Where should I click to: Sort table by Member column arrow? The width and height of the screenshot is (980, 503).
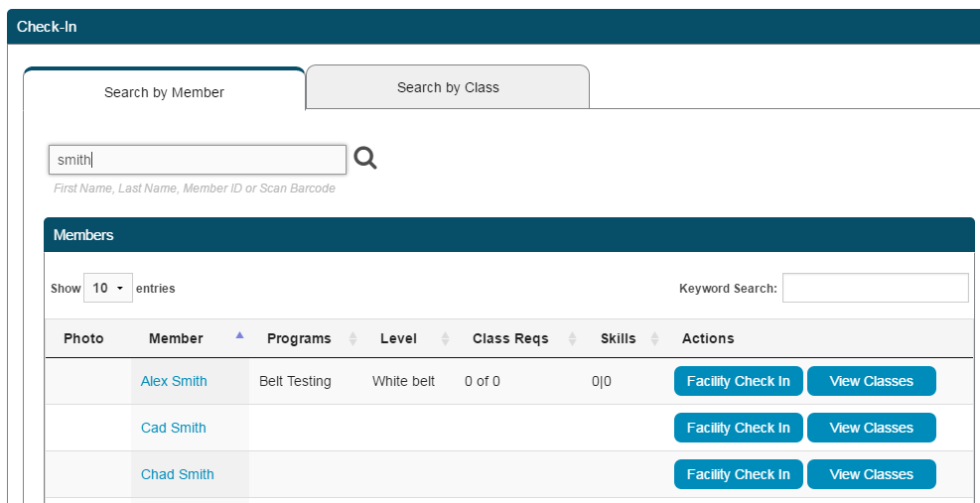[x=239, y=336]
